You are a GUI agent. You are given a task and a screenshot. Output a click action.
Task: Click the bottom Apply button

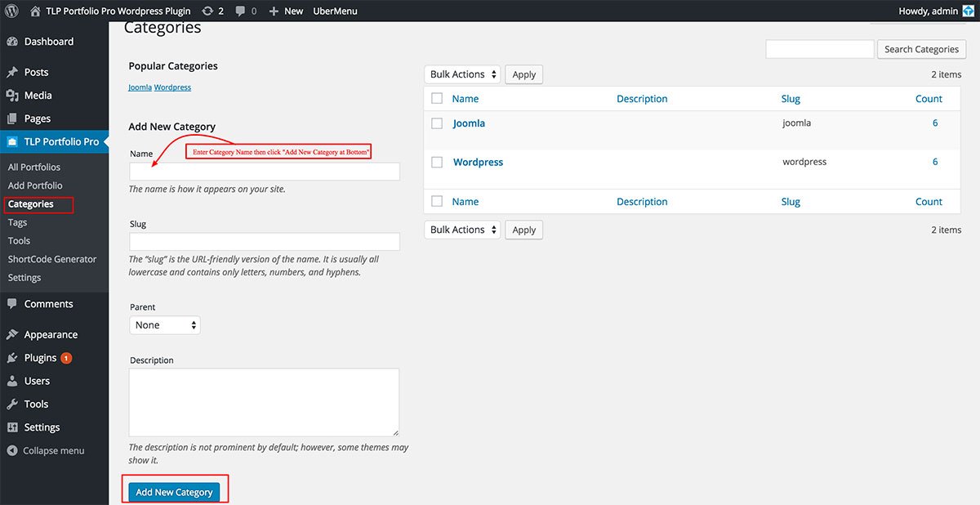click(x=523, y=230)
